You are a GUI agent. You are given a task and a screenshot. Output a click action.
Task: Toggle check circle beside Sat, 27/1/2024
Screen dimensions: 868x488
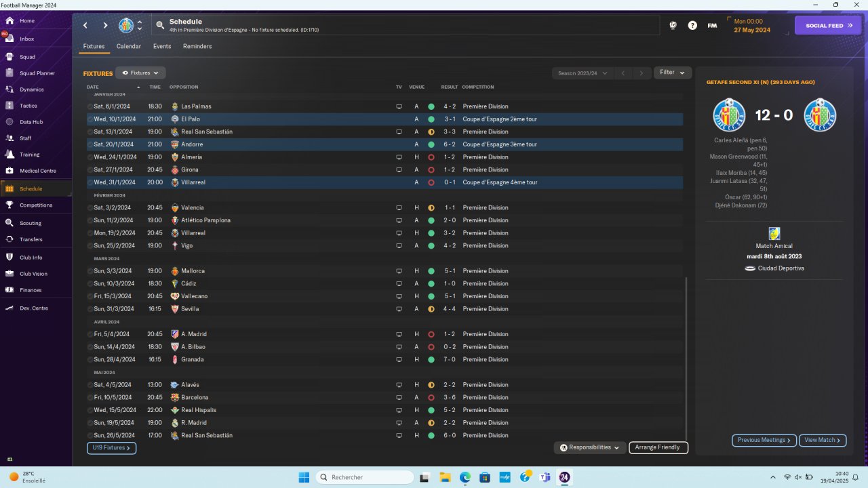[x=90, y=169]
